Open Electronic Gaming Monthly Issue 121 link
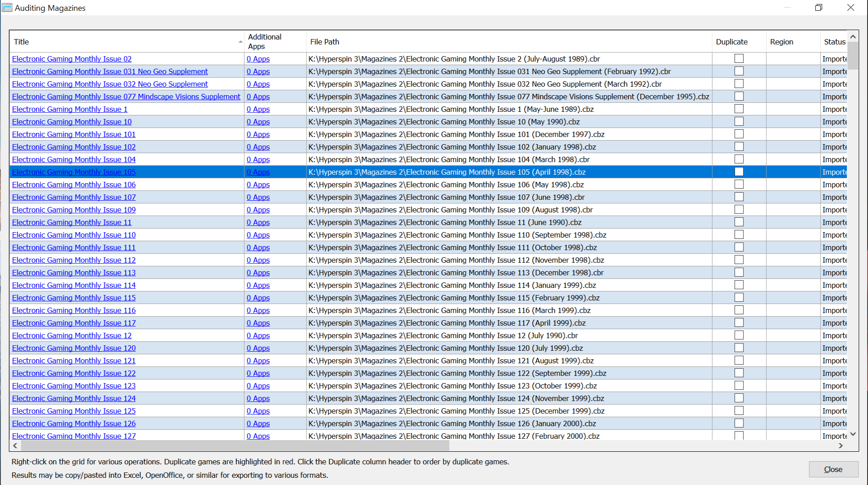868x485 pixels. [x=74, y=361]
